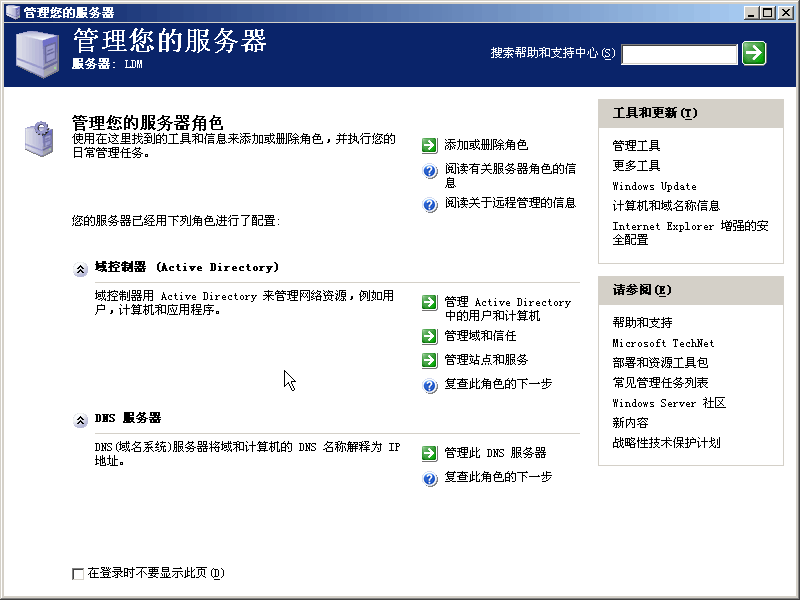
Task: Open 管理此 DNS 服务器 link
Action: coord(495,453)
